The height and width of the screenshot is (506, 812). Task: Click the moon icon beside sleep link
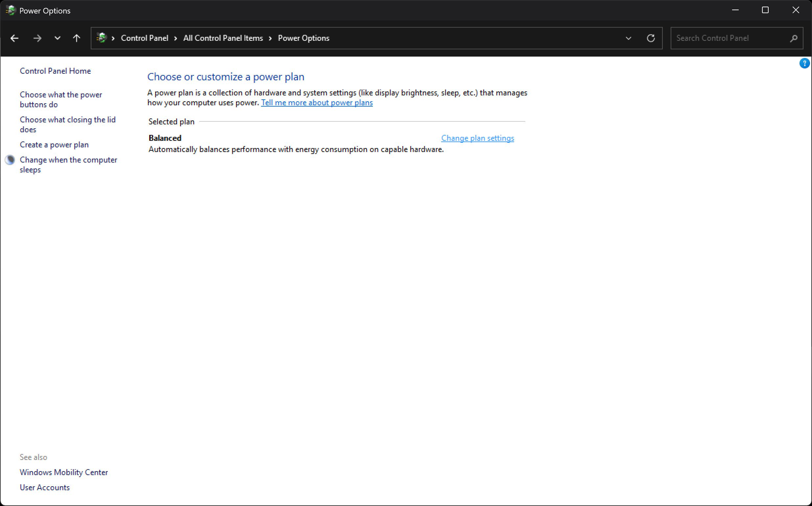pyautogui.click(x=10, y=160)
